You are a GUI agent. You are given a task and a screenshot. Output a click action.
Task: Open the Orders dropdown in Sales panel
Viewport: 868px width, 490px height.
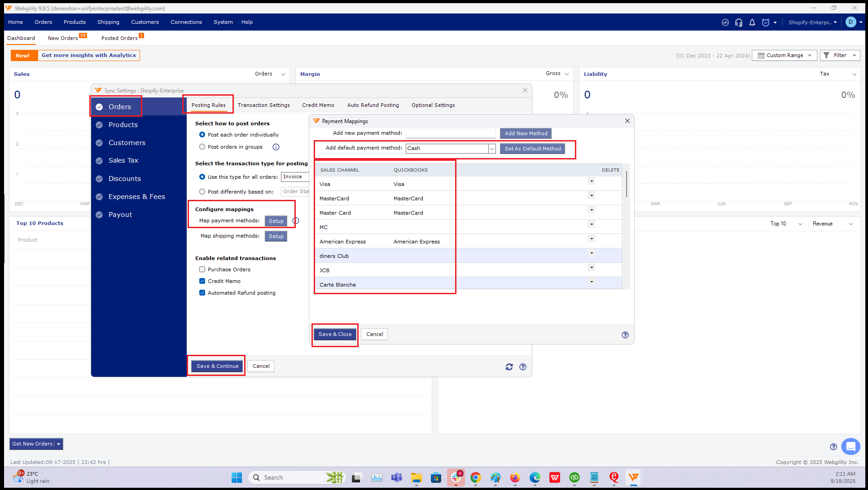(270, 74)
